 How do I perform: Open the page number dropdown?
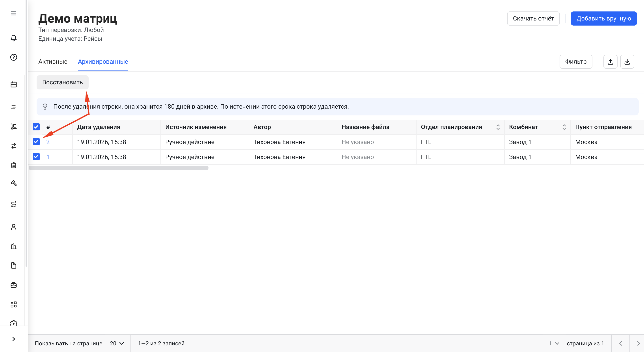pos(554,343)
